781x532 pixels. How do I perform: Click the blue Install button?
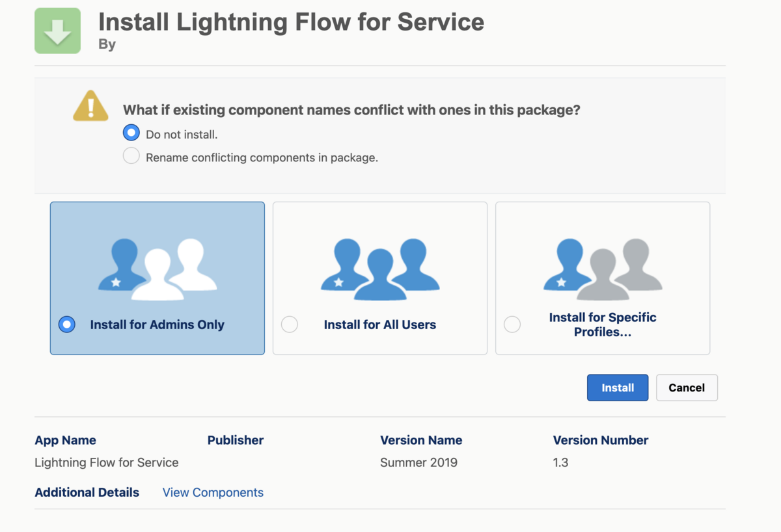(x=618, y=388)
